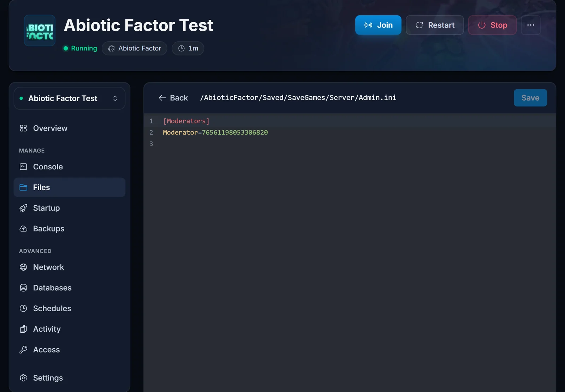The image size is (565, 392).
Task: Save the Admin.ini file
Action: [530, 98]
